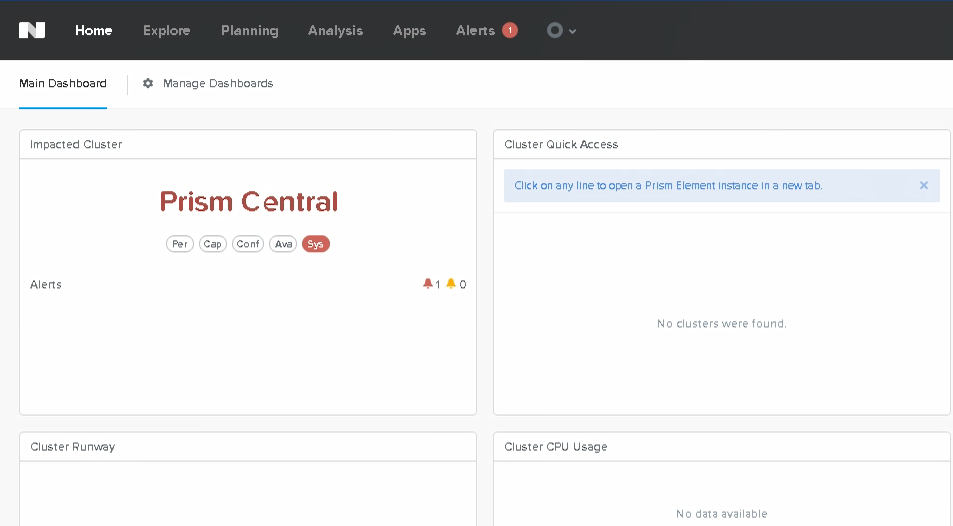Click the Nutanix logo icon
Screen dimensions: 953x526
pos(32,30)
